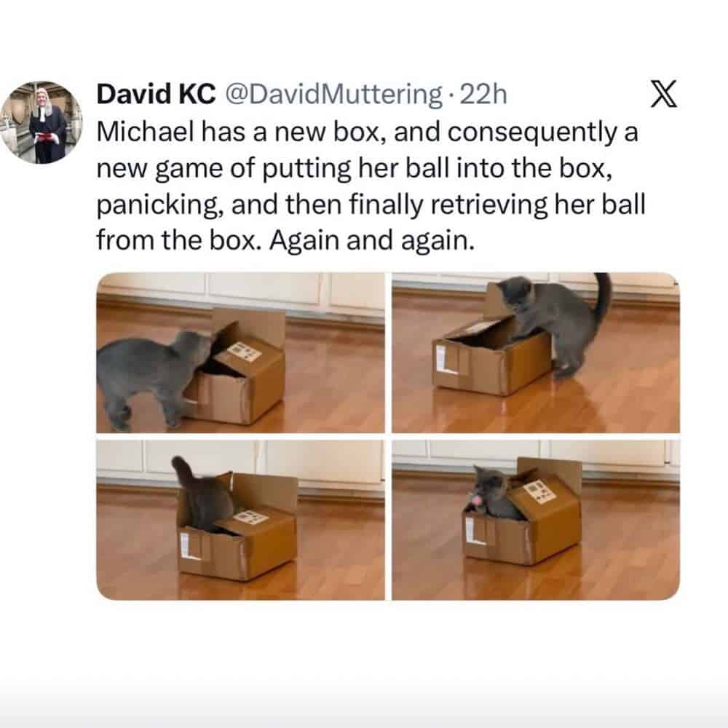Screen dimensions: 728x728
Task: Open photo of cat climbing onto box
Action: 536,353
